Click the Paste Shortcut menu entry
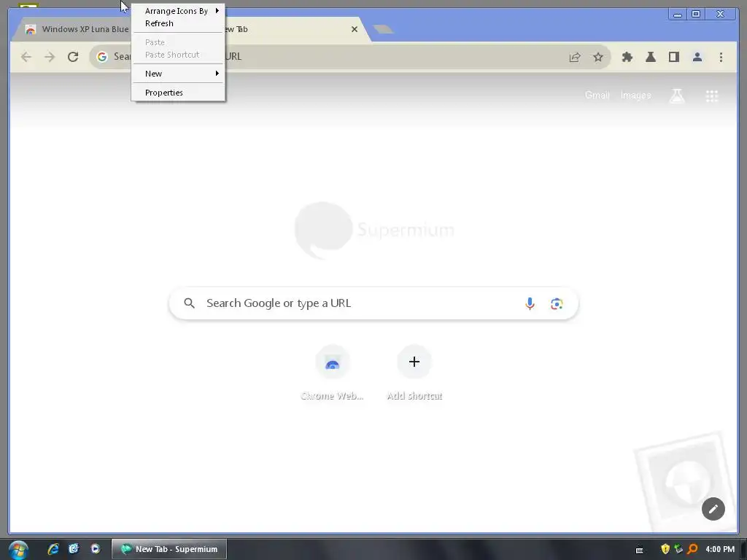 [x=178, y=54]
